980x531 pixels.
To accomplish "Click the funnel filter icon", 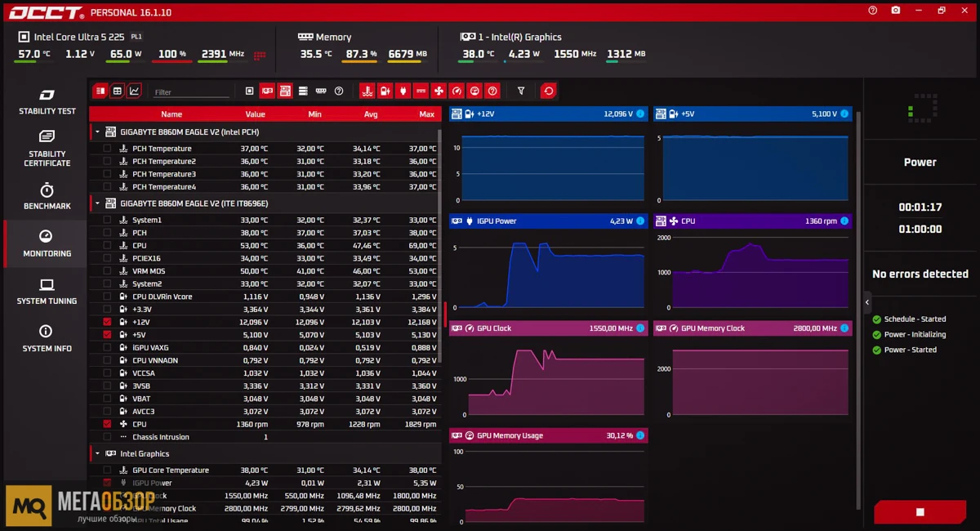I will [x=521, y=91].
